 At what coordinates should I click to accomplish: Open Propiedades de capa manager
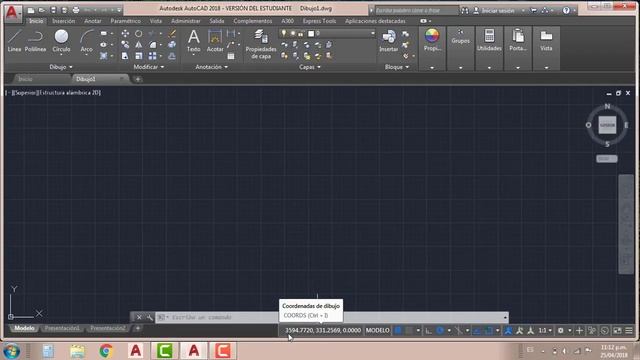(x=261, y=44)
